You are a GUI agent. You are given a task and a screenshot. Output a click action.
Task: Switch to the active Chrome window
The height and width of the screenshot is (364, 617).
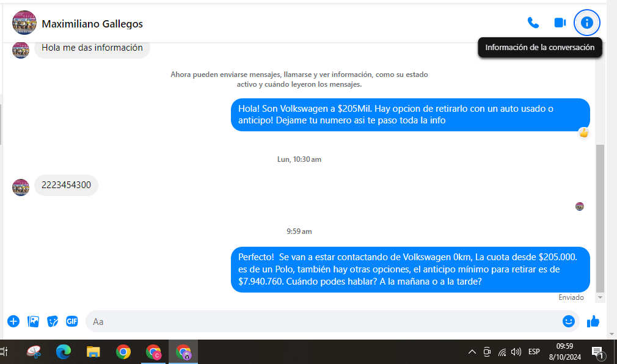(183, 351)
